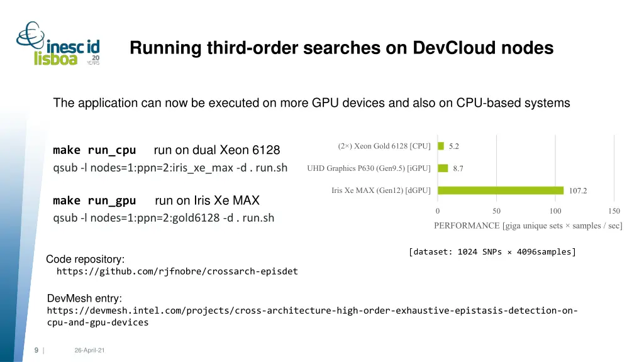
Task: Click the axis tick label 0
Action: 438,211
